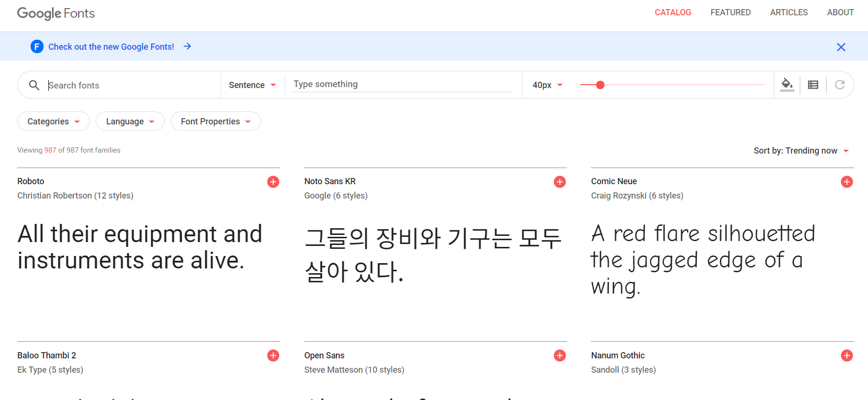
Task: Click 'Ek Type (5 styles)' text
Action: tap(50, 370)
